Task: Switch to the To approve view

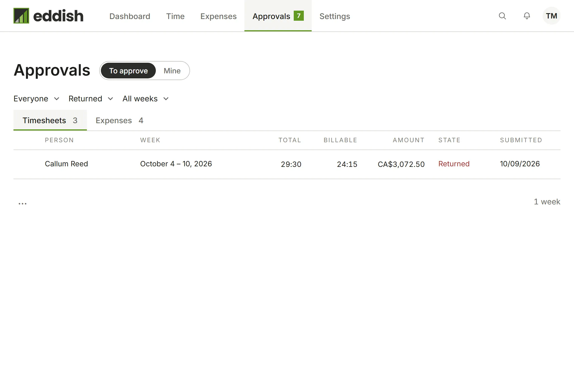Action: (128, 71)
